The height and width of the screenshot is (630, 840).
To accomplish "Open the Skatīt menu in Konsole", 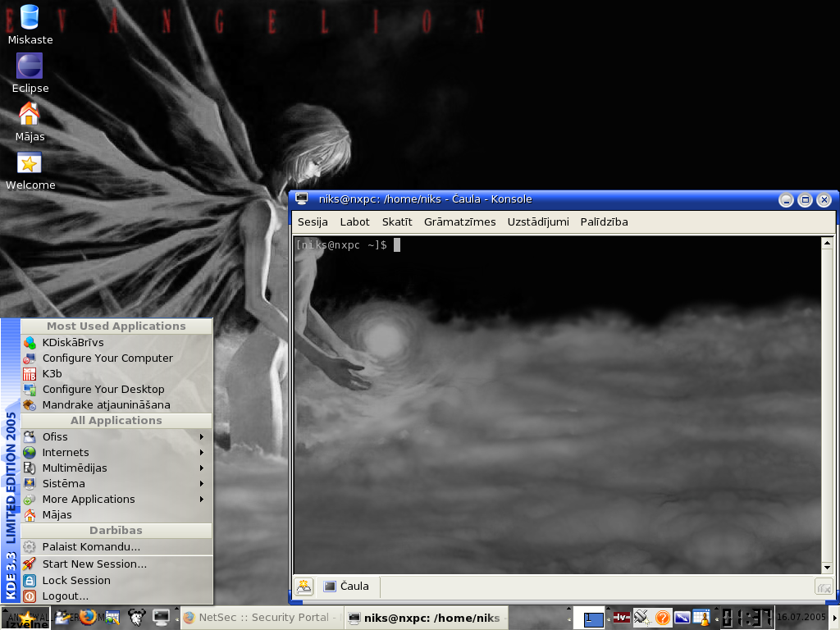I will pos(397,221).
